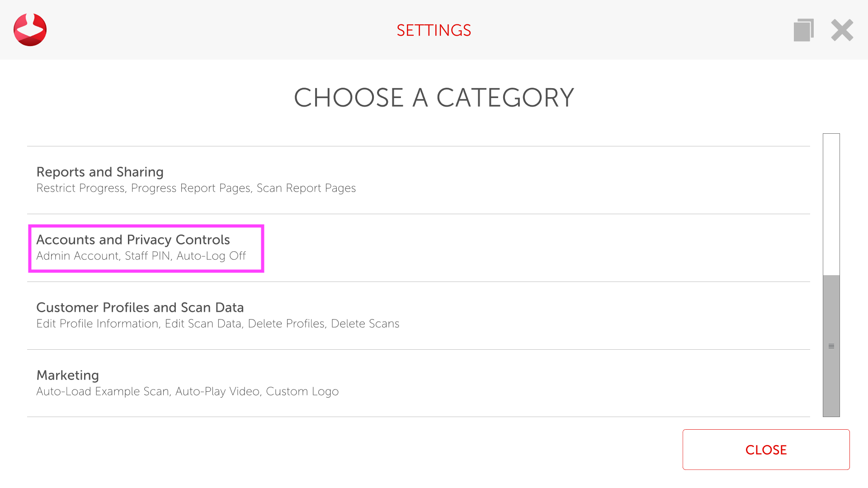
Task: Click the Auto-Log Off text
Action: coord(211,256)
